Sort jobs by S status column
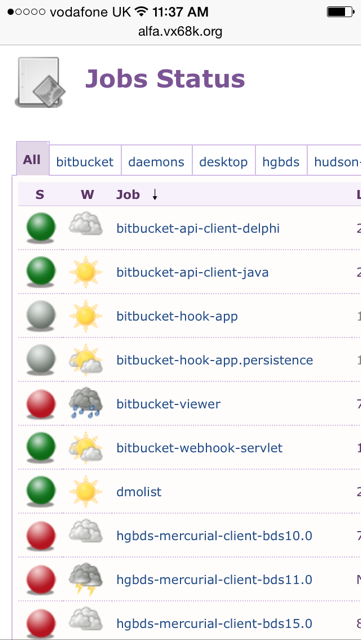 40,195
